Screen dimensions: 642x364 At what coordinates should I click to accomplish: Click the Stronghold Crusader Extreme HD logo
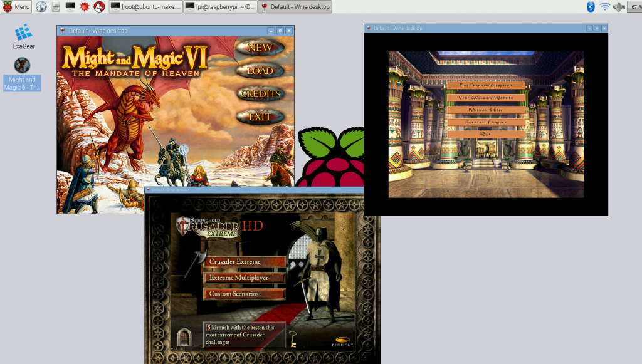[219, 226]
